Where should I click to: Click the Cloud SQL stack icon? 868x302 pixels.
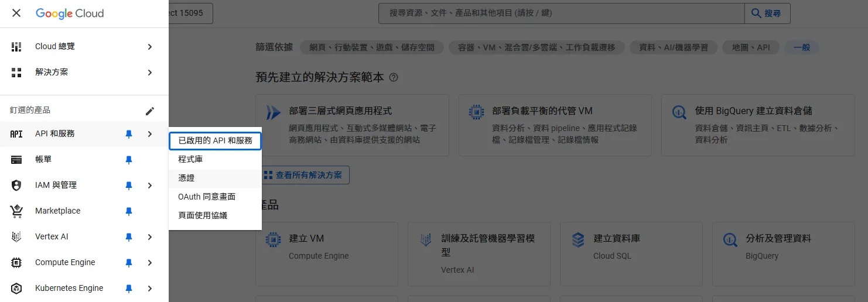(x=578, y=239)
